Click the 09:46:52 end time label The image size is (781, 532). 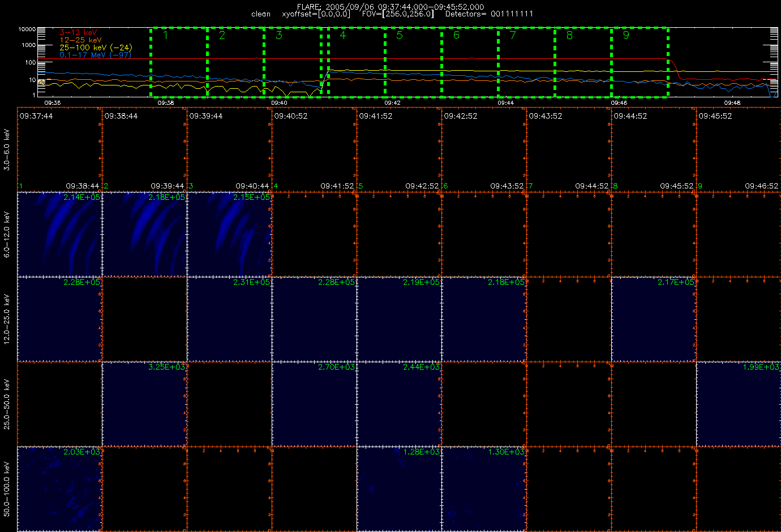pyautogui.click(x=762, y=186)
